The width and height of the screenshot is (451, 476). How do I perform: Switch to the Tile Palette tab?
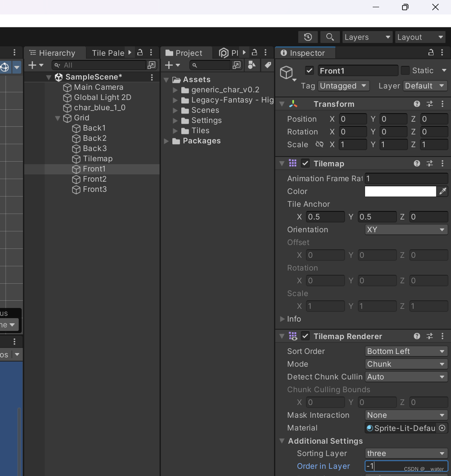coord(108,53)
